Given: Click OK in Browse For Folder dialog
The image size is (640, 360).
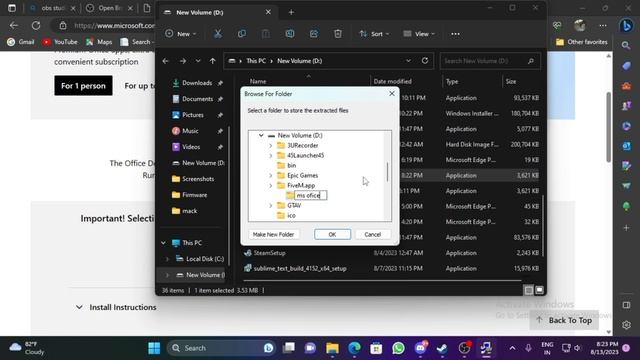Looking at the screenshot, I should coord(332,234).
